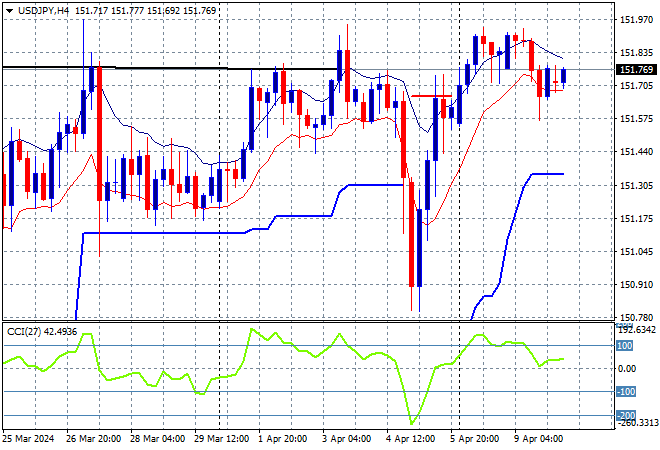The image size is (660, 450).
Task: Open the chart dropdown arrow beside USDJPY,H4
Action: [x=9, y=11]
